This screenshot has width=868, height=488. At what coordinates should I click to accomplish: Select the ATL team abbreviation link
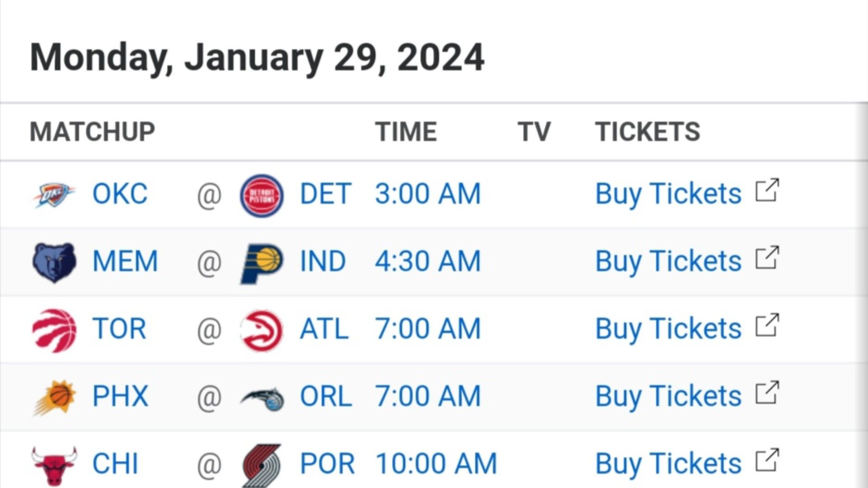coord(324,329)
